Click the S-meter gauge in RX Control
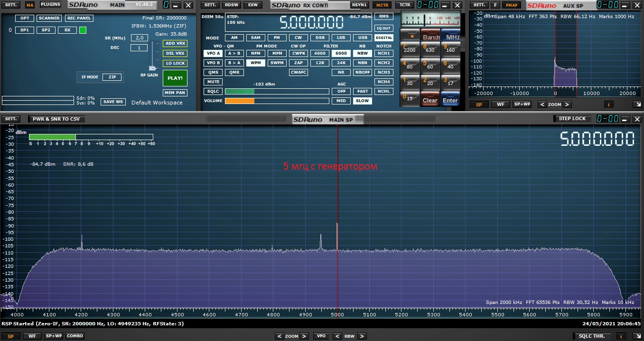 [430, 19]
